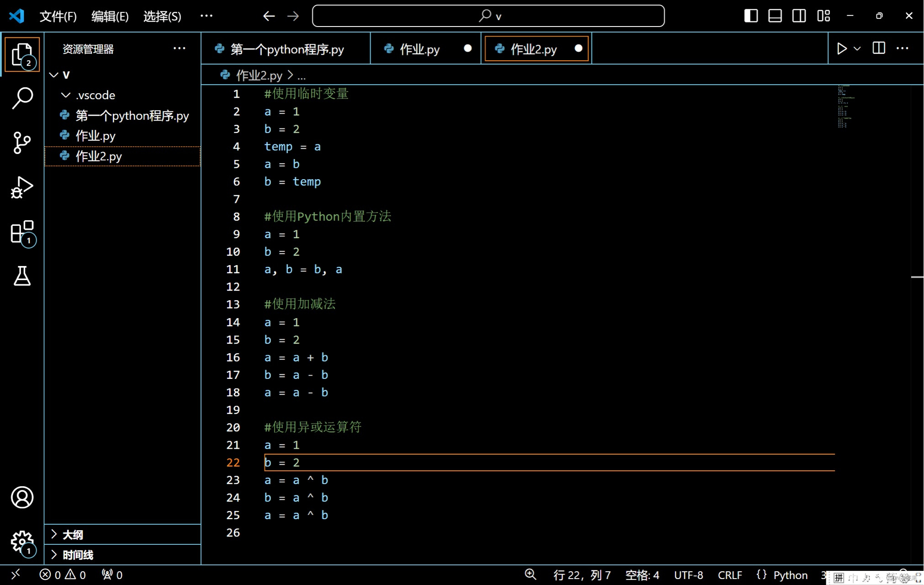
Task: Click the command center search box
Action: pyautogui.click(x=488, y=16)
